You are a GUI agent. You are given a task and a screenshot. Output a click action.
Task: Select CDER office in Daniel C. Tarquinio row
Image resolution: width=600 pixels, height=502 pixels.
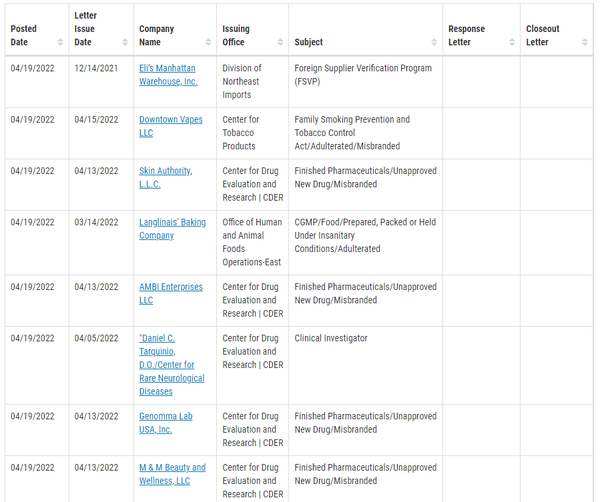point(253,352)
